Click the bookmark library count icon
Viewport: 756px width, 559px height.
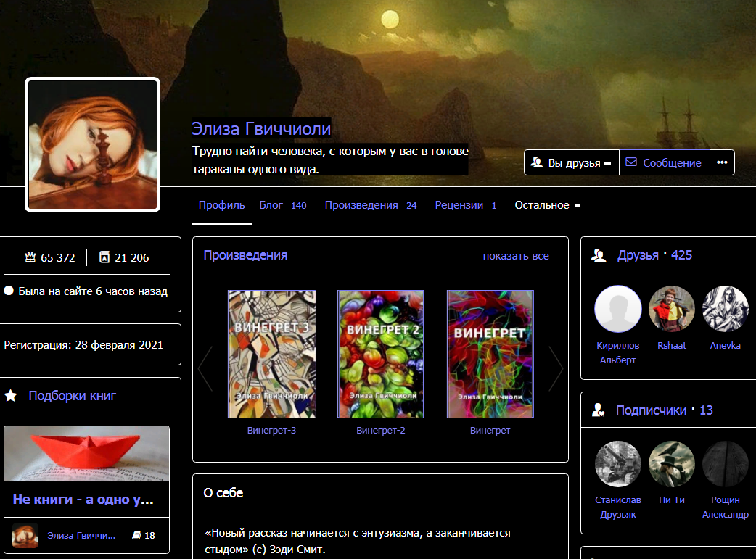click(x=104, y=257)
